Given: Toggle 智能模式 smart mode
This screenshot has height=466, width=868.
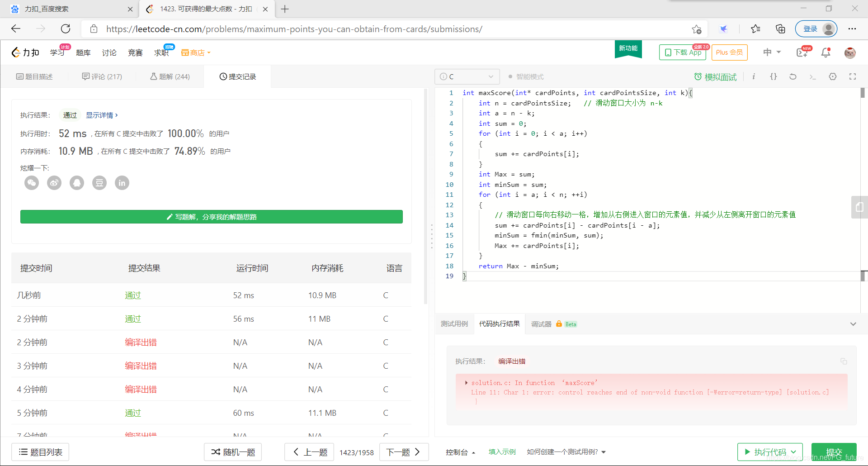Looking at the screenshot, I should pyautogui.click(x=526, y=76).
